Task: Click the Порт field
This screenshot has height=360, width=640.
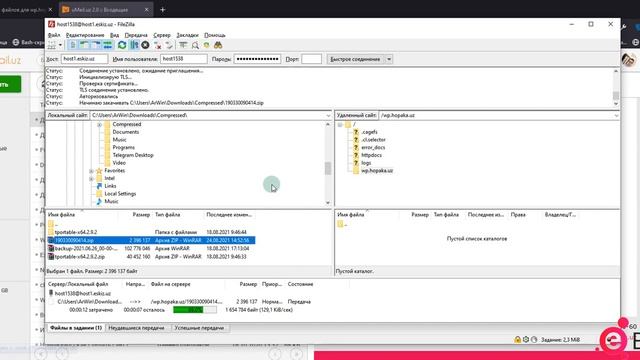Action: tap(311, 59)
